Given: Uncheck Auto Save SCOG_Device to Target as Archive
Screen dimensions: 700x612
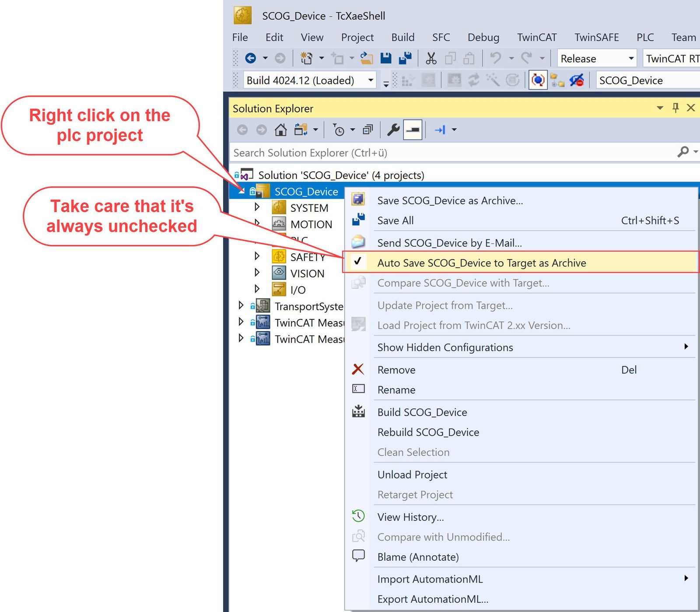Looking at the screenshot, I should point(521,262).
